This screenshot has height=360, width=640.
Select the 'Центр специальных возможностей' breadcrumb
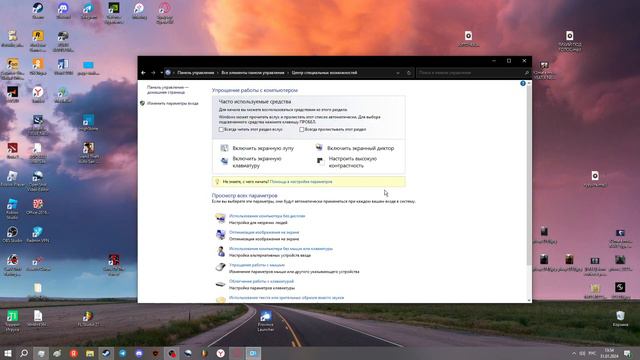[324, 73]
